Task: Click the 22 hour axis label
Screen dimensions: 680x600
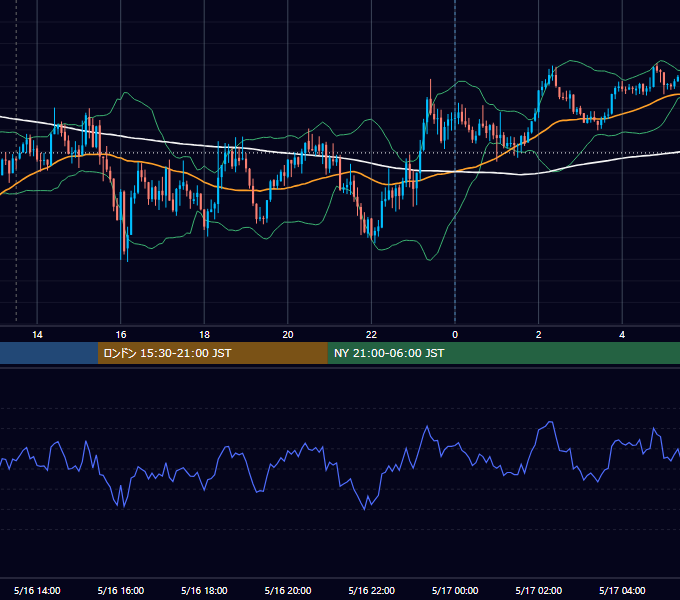Action: [x=371, y=335]
